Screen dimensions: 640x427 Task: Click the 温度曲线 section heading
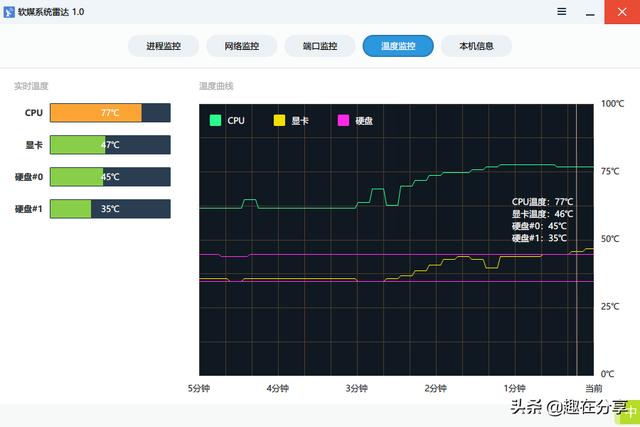click(216, 86)
